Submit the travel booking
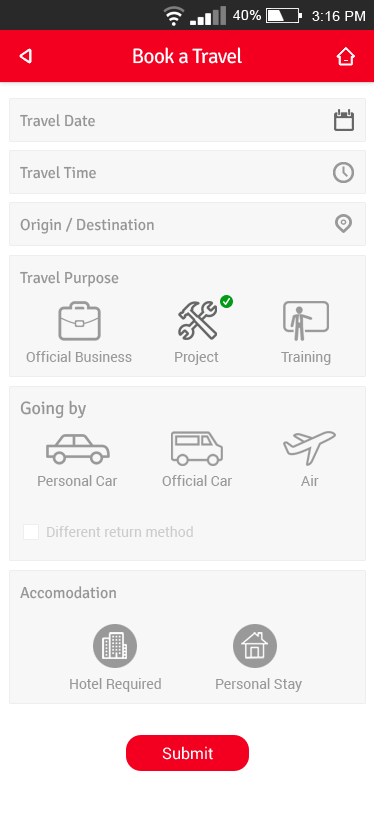374x839 pixels. coord(187,753)
